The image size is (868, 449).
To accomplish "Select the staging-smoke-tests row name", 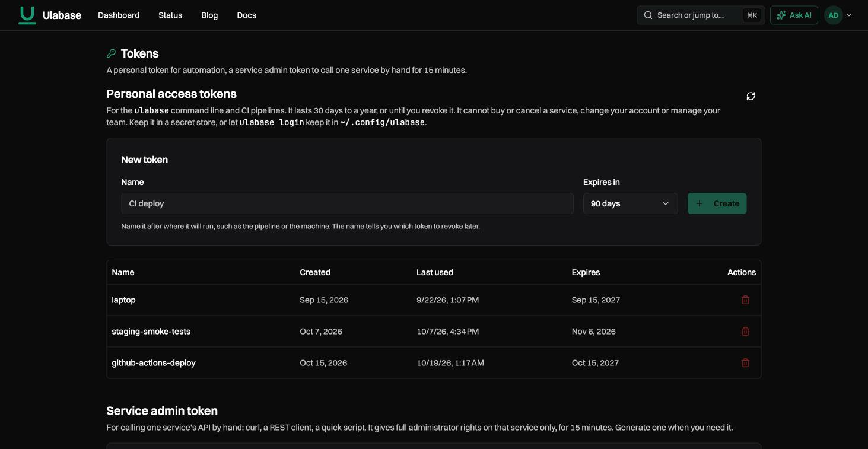I will (x=151, y=332).
